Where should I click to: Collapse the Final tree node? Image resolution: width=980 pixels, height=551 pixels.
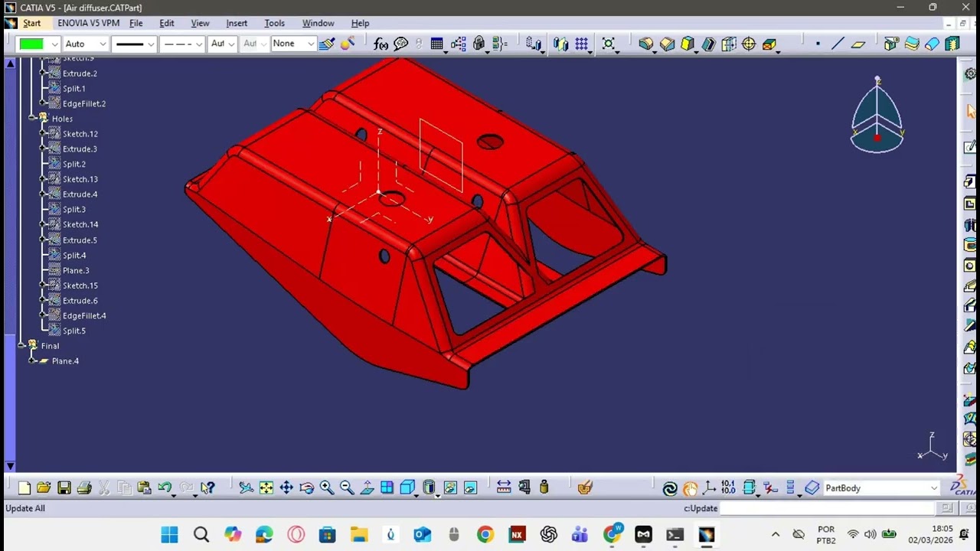21,345
